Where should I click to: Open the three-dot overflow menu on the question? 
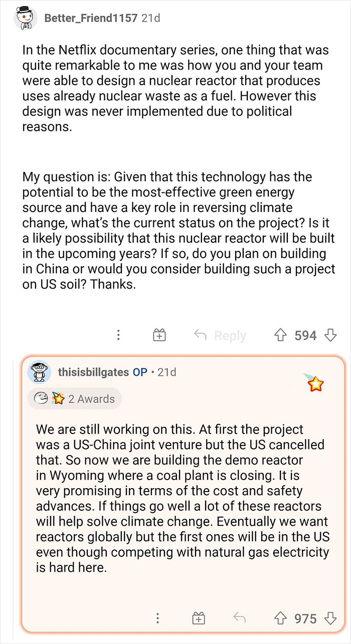pos(118,335)
